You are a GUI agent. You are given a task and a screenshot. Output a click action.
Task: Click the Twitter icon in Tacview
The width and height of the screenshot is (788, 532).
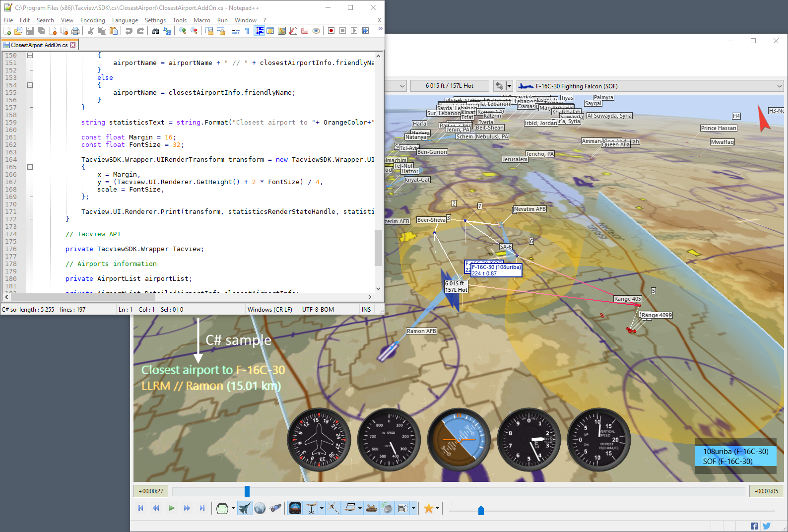point(767,526)
